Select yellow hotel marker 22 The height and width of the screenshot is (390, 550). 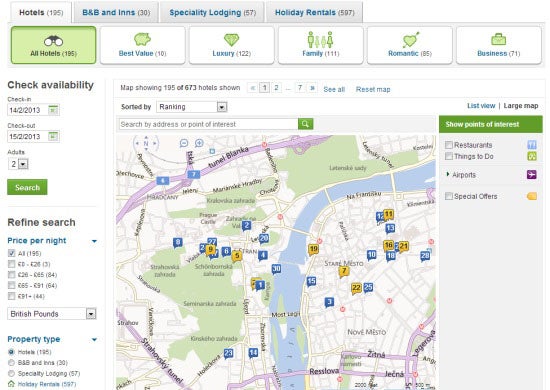coord(356,288)
